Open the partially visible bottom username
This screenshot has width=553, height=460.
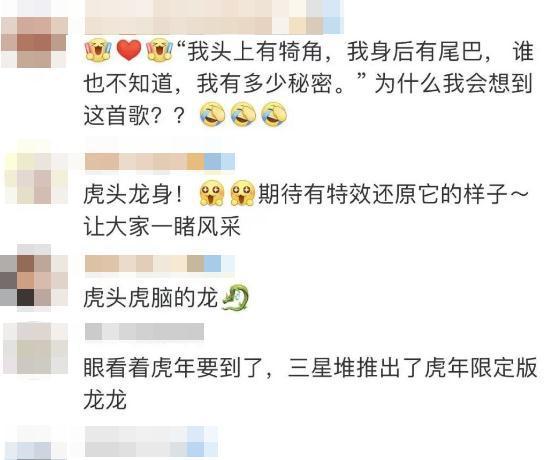click(152, 442)
